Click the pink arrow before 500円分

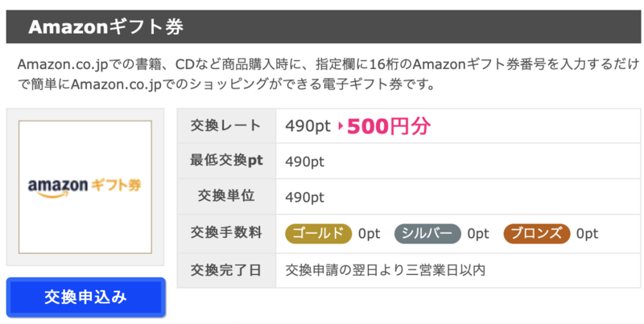pos(341,126)
